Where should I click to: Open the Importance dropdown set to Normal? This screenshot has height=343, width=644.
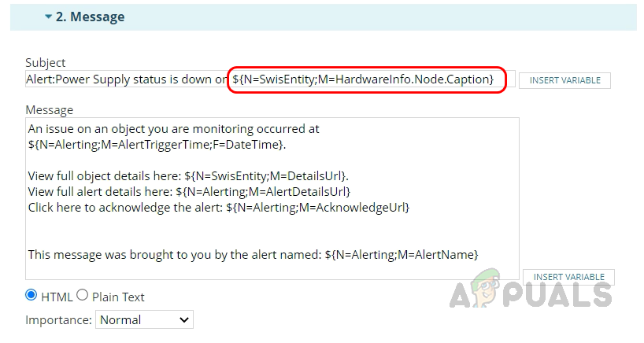[144, 319]
